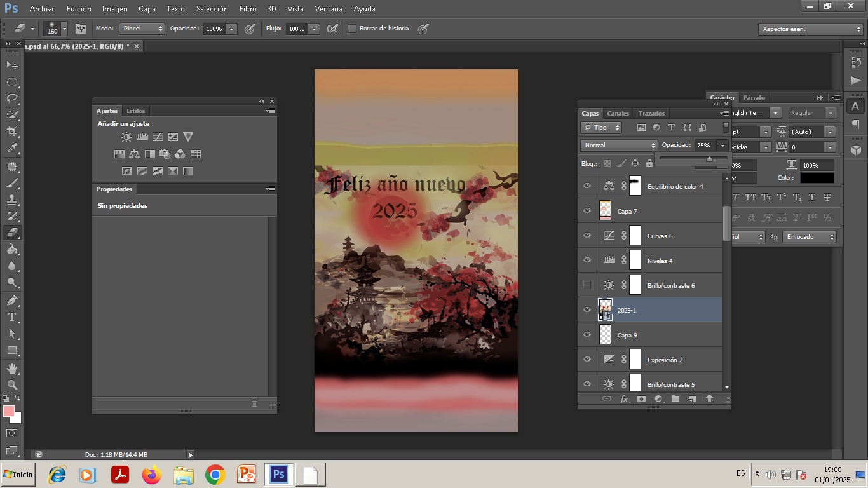Viewport: 868px width, 488px height.
Task: Select the Crop tool
Action: tap(12, 132)
